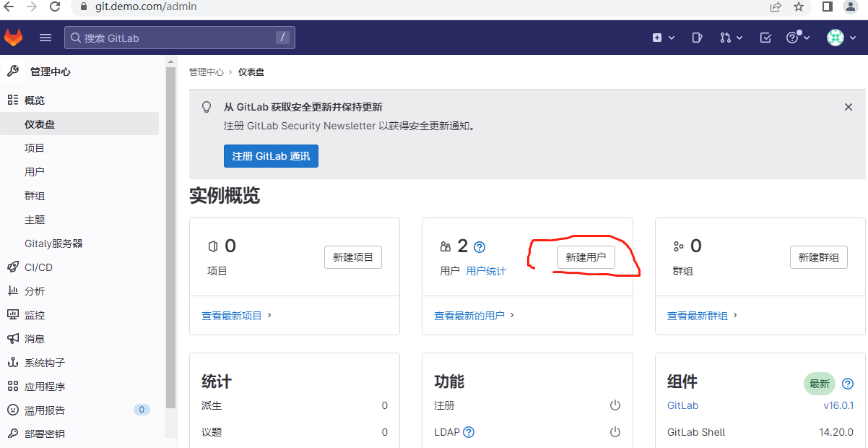Open the issues icon in top bar

coord(697,38)
